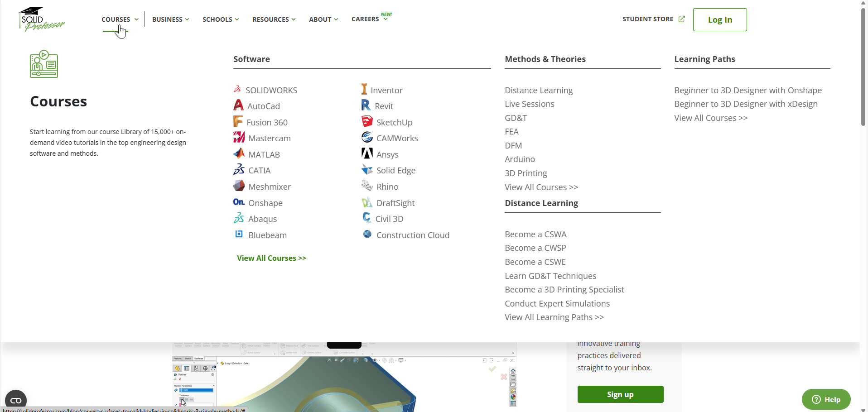Click the MATLAB logo icon
This screenshot has height=412, width=868.
(x=239, y=154)
